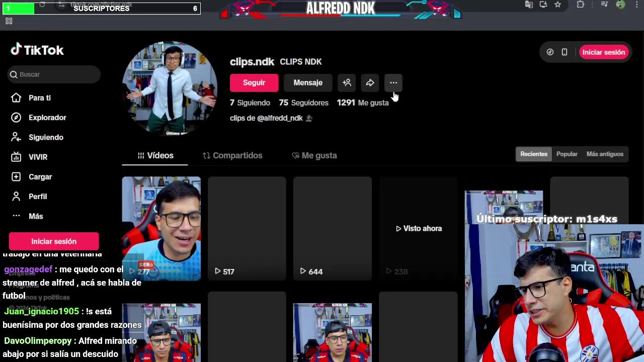Click the phone app icon near login
The image size is (644, 362).
tap(565, 52)
